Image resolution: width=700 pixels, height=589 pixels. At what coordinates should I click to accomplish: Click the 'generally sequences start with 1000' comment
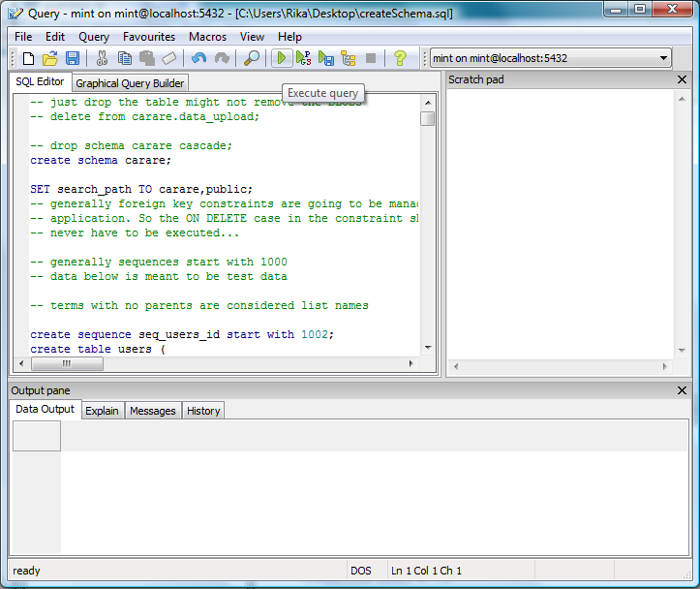click(159, 262)
